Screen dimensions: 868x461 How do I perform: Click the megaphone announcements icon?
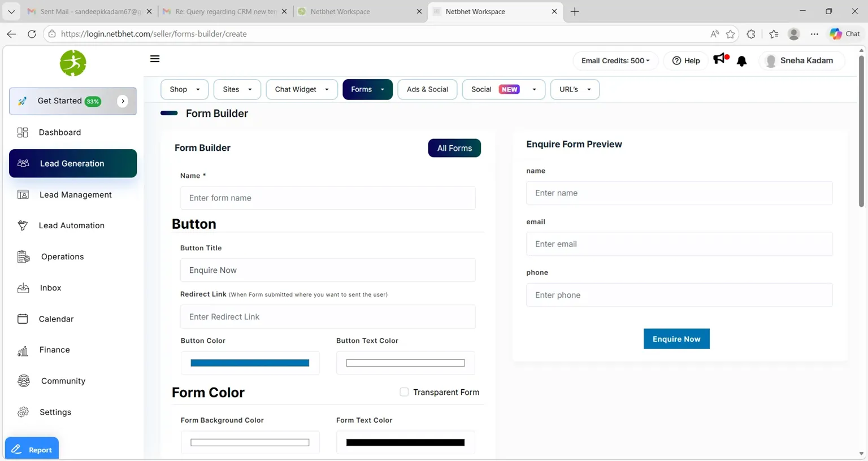720,59
